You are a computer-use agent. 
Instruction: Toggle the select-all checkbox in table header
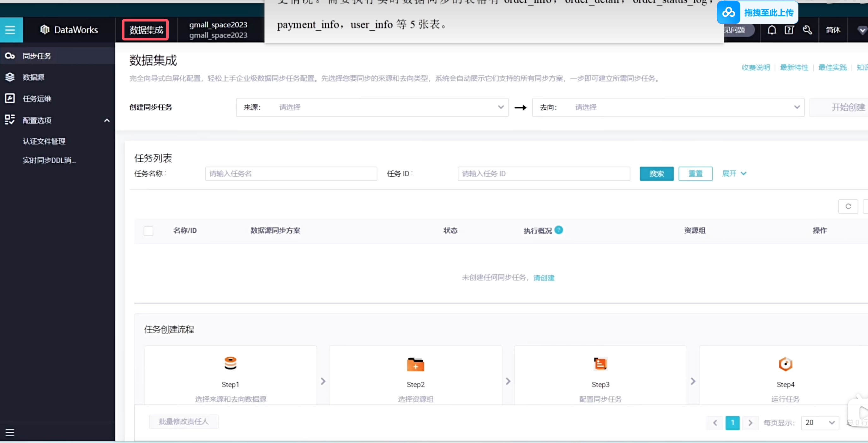click(x=148, y=231)
